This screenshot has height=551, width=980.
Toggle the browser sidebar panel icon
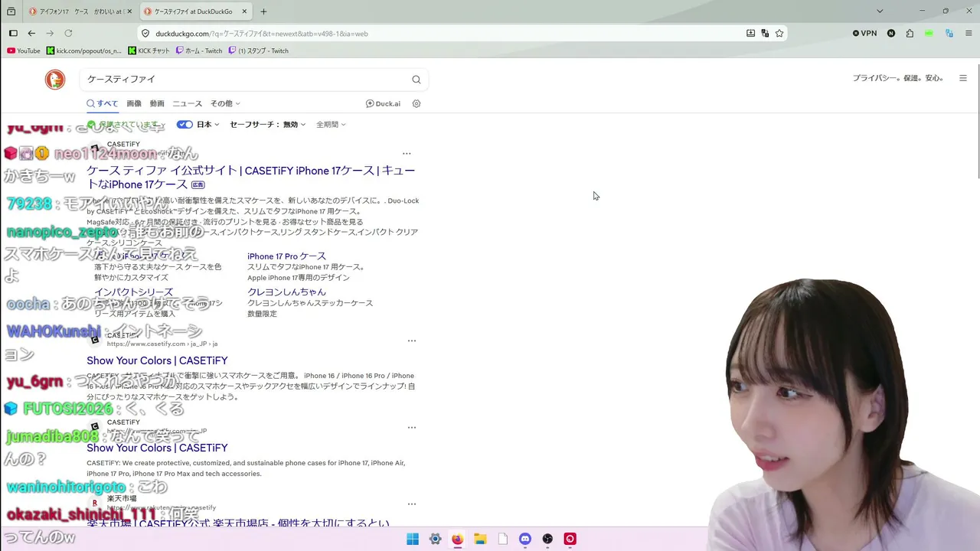click(x=13, y=33)
